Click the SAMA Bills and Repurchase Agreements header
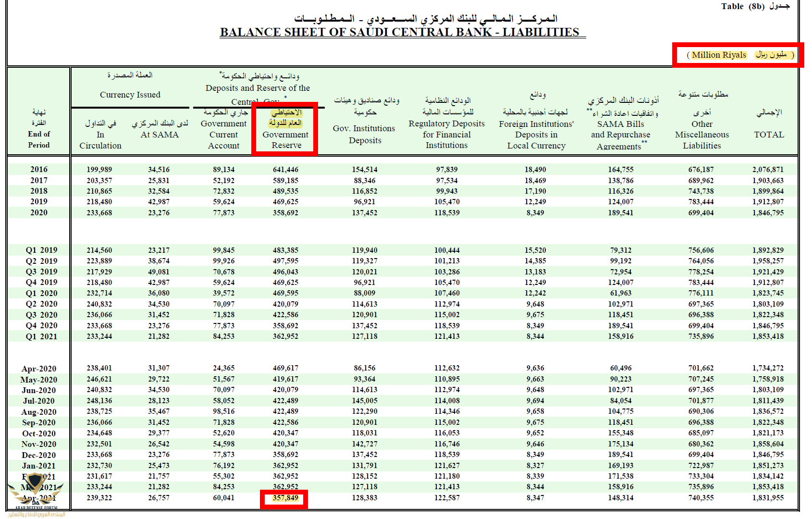 pyautogui.click(x=620, y=135)
